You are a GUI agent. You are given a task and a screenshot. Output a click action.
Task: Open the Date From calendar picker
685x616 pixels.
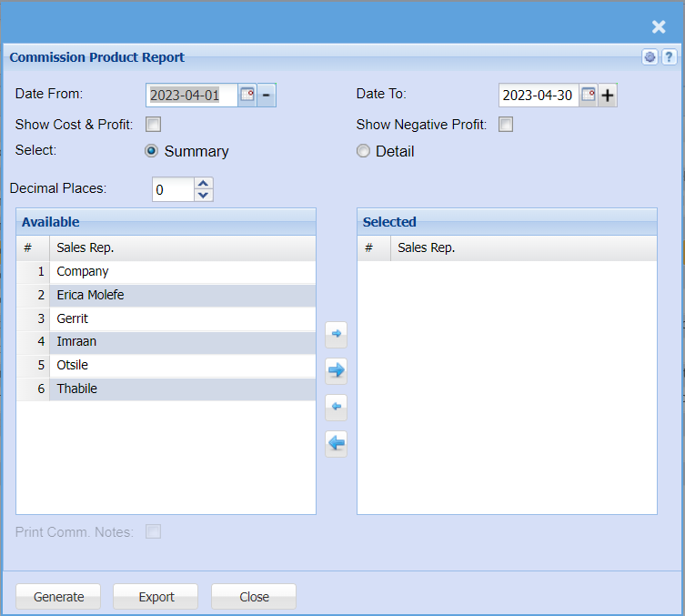point(247,95)
